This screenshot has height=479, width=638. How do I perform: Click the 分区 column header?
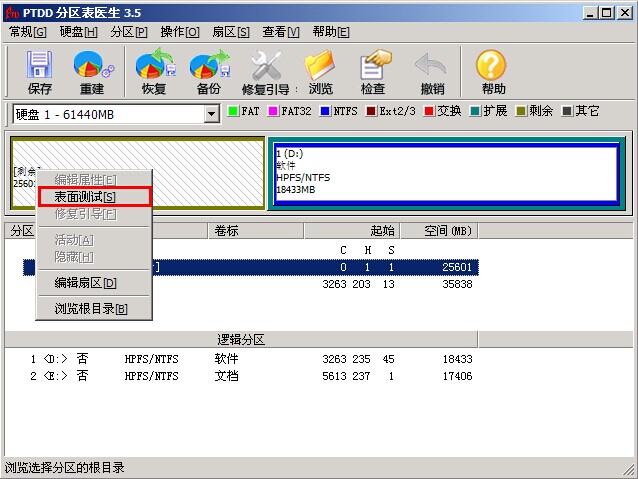pos(22,231)
